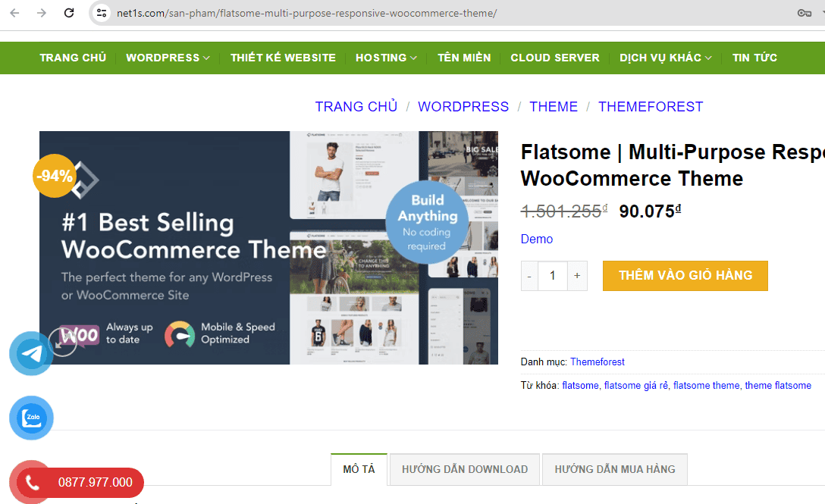Open the Themeforest category link
The width and height of the screenshot is (825, 504).
598,362
